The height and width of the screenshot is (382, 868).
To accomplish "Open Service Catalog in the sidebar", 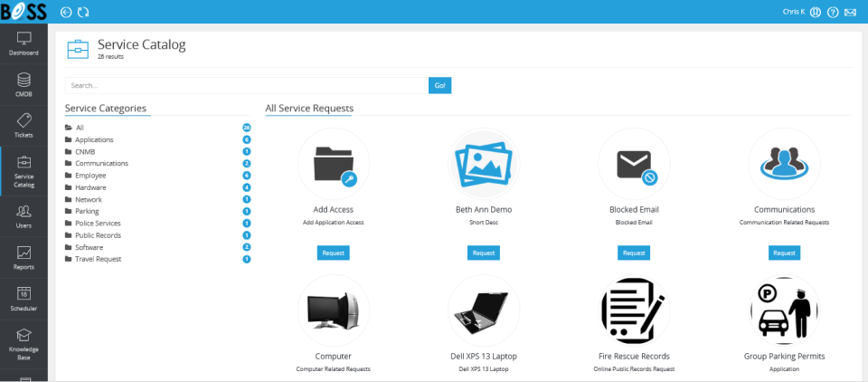I will coord(24,171).
